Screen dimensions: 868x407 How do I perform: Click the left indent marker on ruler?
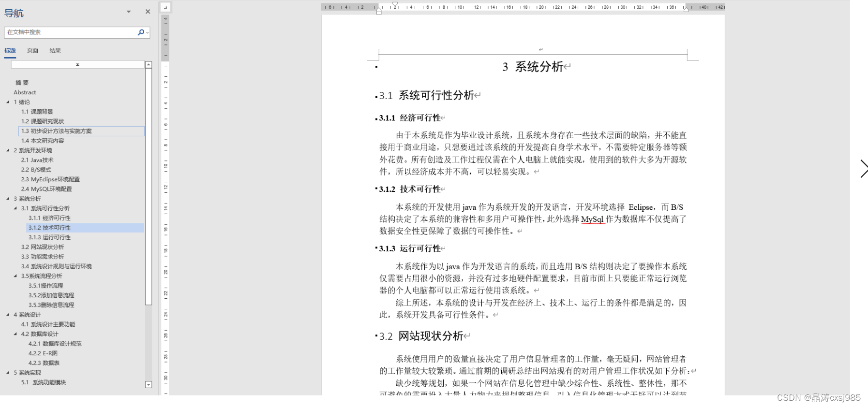[379, 11]
